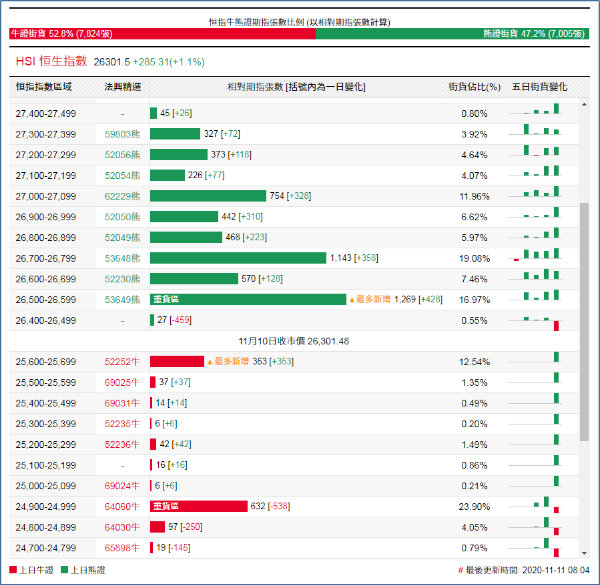Screen dimensions: 600x585
Task: Open bull certificate 65898牛
Action: [x=122, y=548]
